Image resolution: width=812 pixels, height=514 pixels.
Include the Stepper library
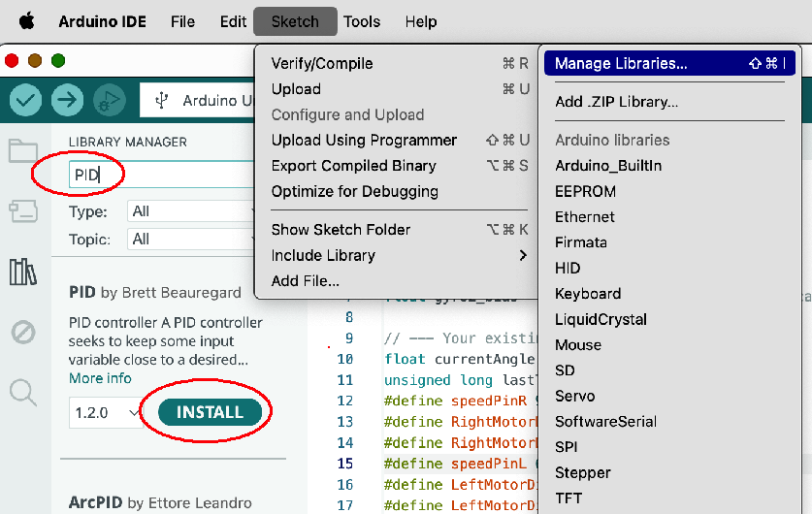tap(669, 472)
